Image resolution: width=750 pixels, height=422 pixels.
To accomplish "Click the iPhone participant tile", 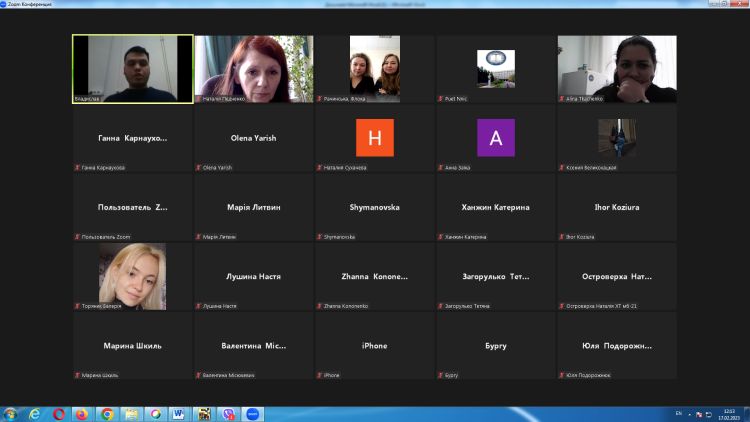I will click(x=375, y=345).
